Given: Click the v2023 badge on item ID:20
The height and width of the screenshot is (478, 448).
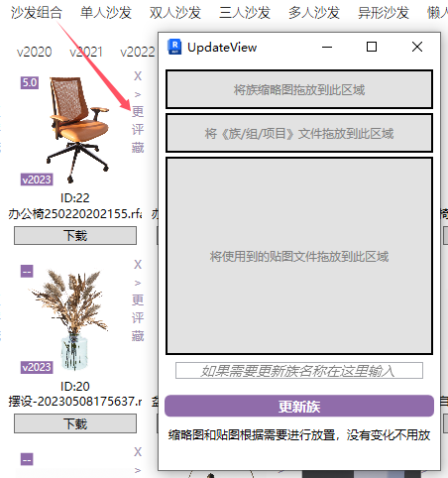Looking at the screenshot, I should tap(37, 367).
